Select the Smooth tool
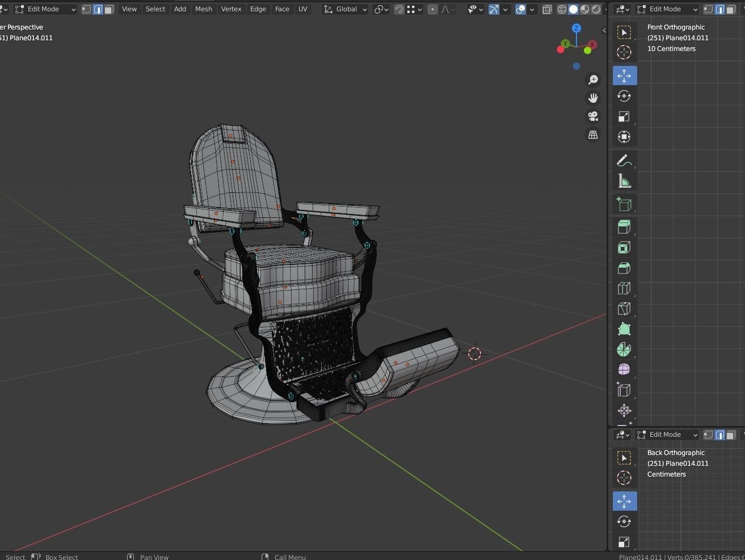Image resolution: width=745 pixels, height=560 pixels. click(x=624, y=370)
